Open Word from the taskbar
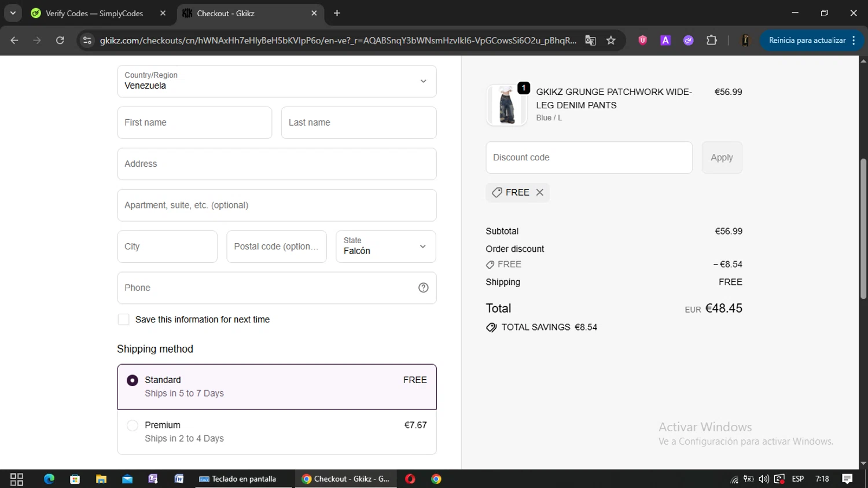868x488 pixels. 179,479
